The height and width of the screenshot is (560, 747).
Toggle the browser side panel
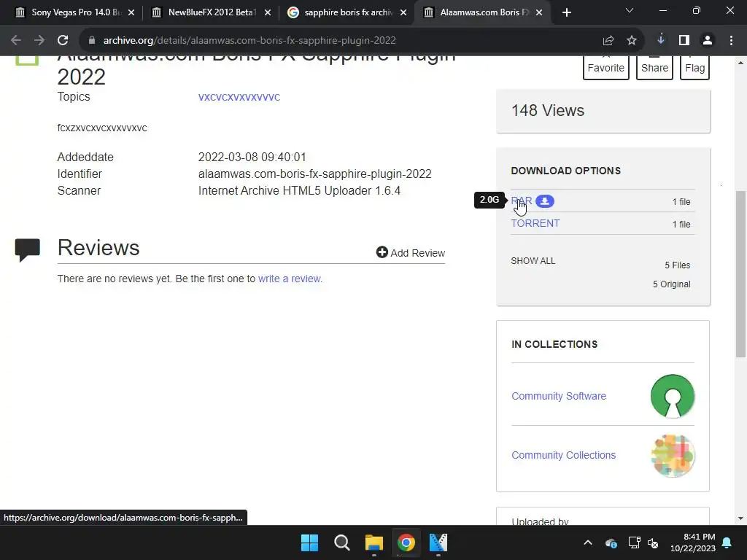684,41
